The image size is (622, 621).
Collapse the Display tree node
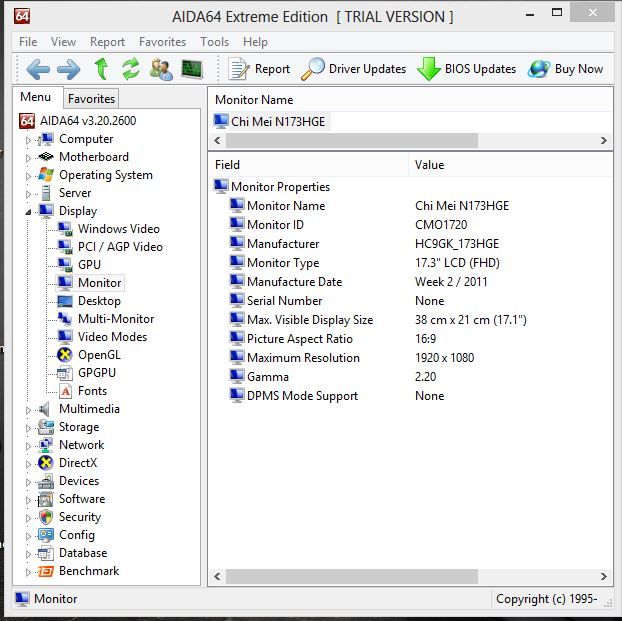(x=28, y=212)
